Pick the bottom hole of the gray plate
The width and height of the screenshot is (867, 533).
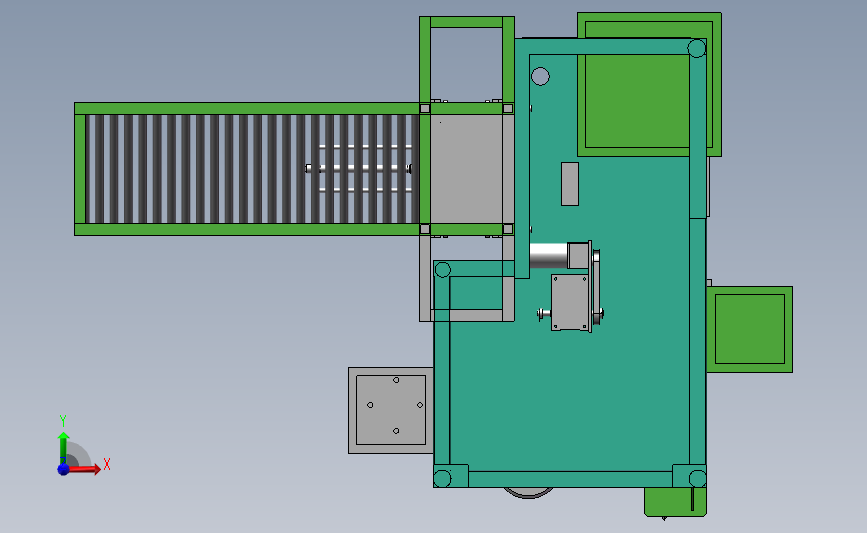tap(396, 431)
